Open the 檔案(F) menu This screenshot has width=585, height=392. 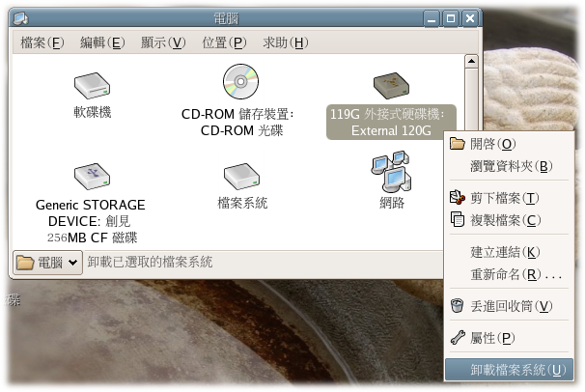tap(42, 42)
